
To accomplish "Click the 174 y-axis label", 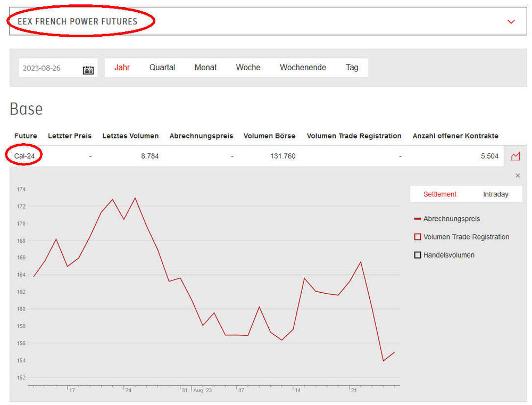I will [21, 189].
